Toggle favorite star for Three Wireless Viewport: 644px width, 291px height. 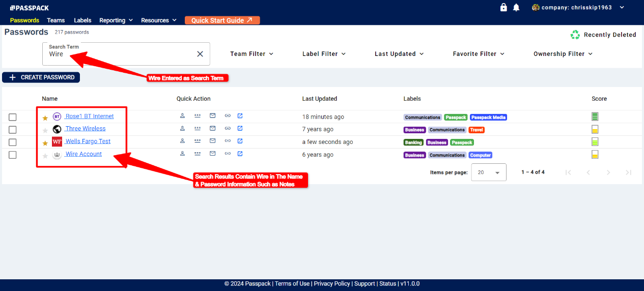click(45, 131)
